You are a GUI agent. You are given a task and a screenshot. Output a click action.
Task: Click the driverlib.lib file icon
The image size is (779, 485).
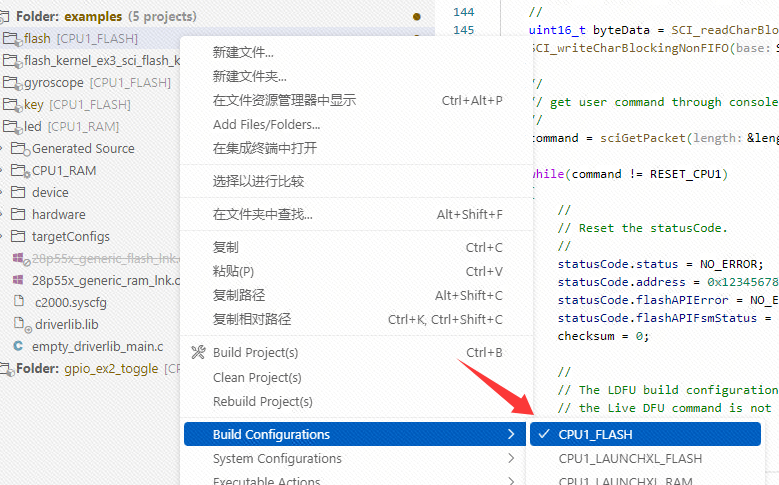tap(22, 324)
